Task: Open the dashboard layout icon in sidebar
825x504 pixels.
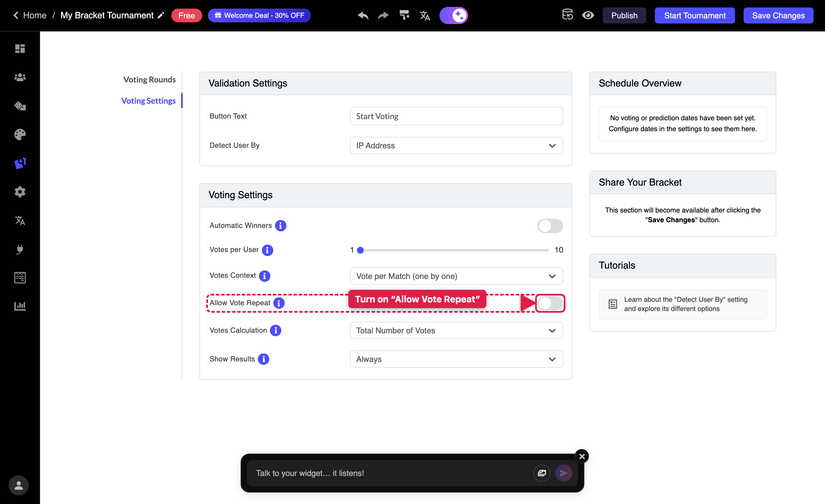Action: click(x=20, y=48)
